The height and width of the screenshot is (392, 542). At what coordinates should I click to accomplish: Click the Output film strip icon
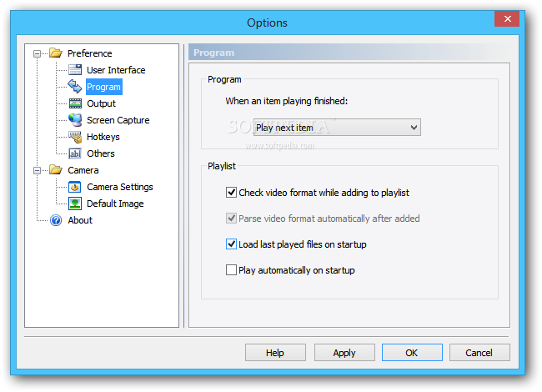point(75,103)
